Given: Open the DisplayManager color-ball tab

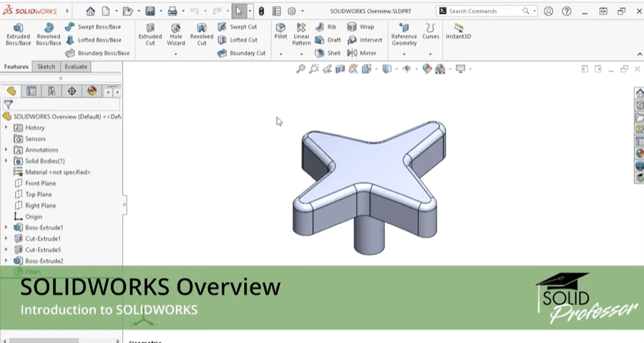Looking at the screenshot, I should point(92,91).
